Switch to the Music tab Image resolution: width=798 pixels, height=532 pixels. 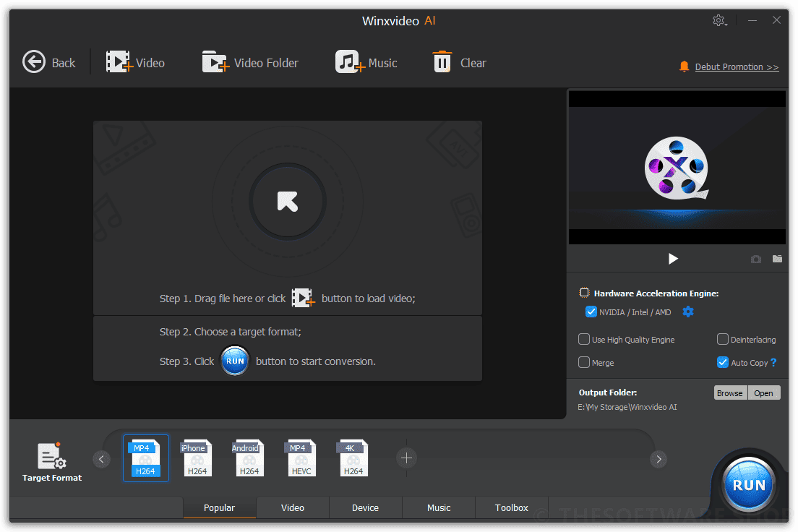[439, 507]
